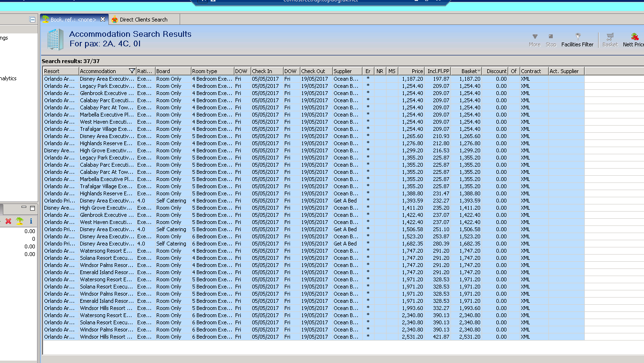This screenshot has height=363, width=644.
Task: Click the Incl.Fl.PP value 251.10
Action: click(441, 229)
